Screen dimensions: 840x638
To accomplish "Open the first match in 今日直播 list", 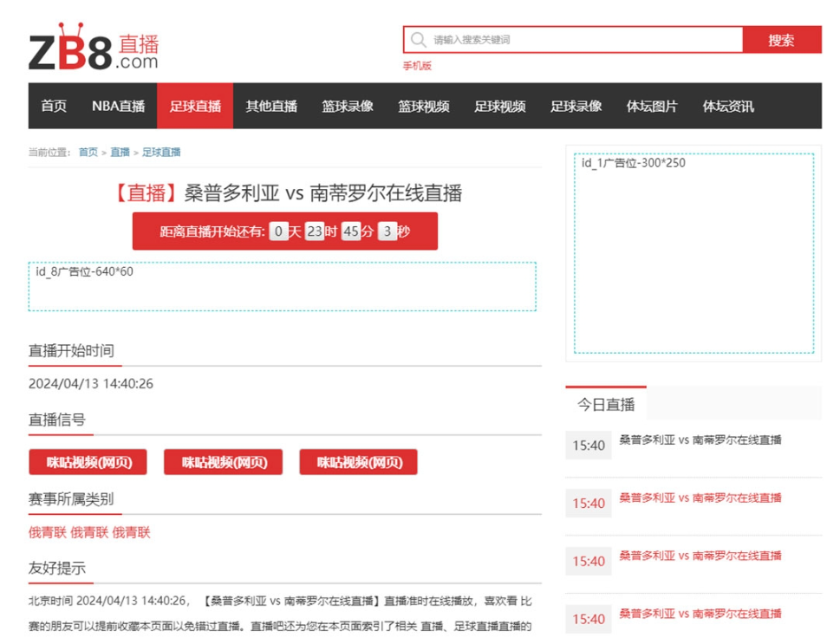I will [x=700, y=440].
